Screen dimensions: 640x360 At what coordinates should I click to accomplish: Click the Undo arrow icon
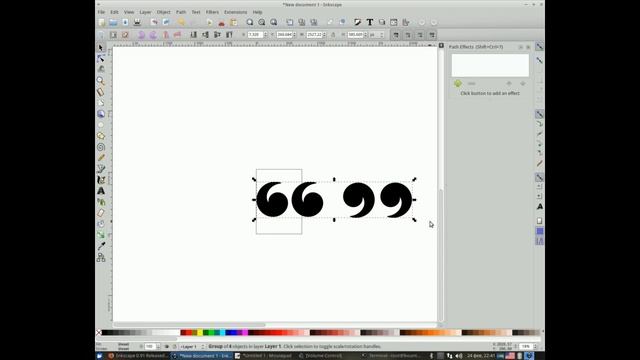coord(154,22)
